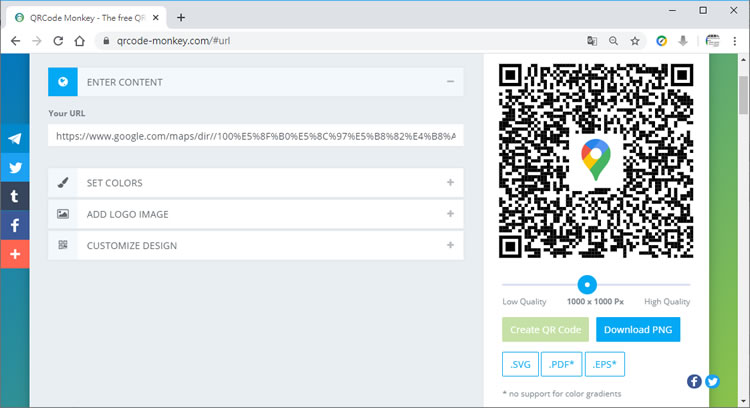Download the QR code as .EPS

point(605,364)
